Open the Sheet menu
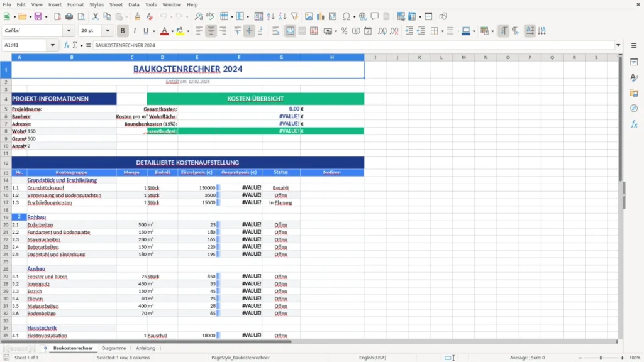This screenshot has width=644, height=362. pos(116,4)
